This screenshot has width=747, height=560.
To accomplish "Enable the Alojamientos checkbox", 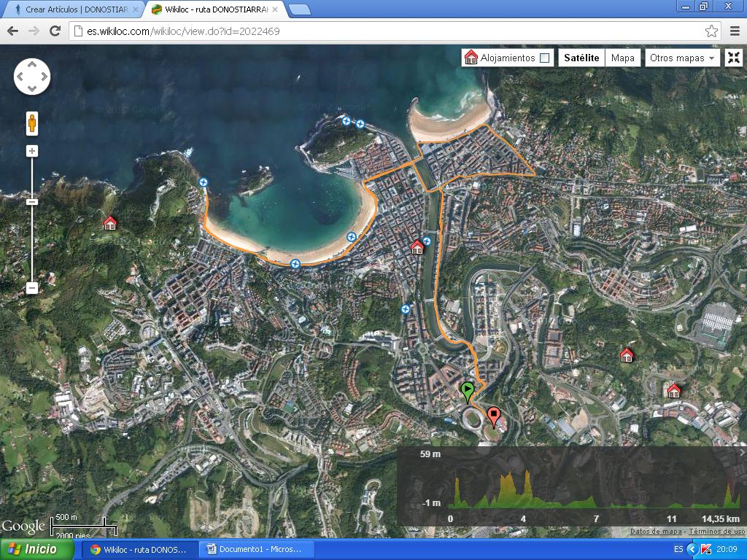I will [544, 58].
